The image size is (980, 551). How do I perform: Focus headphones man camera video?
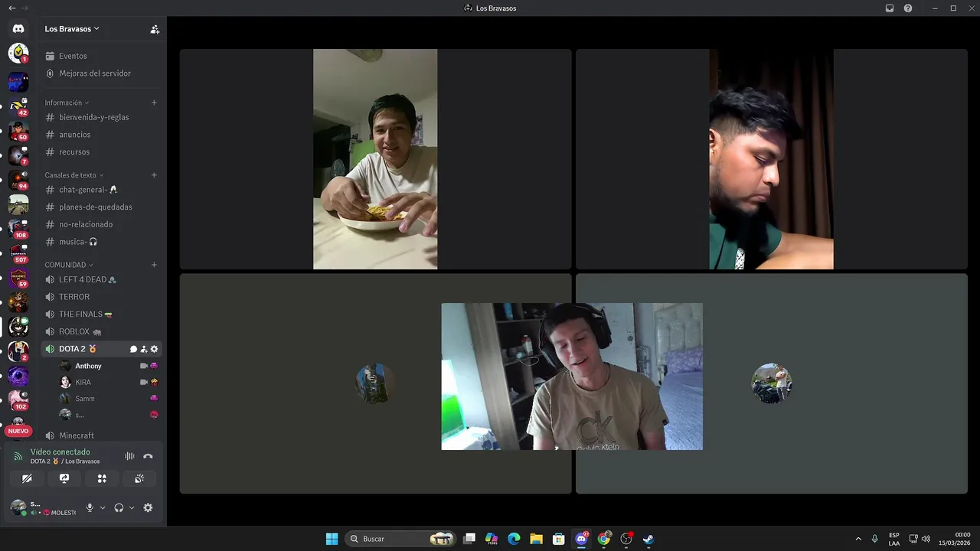coord(572,377)
